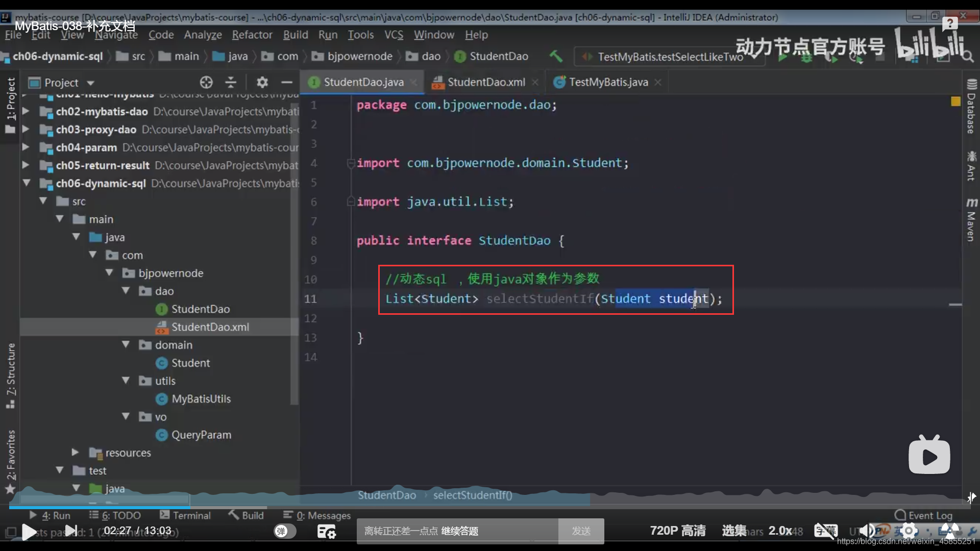This screenshot has height=551, width=980.
Task: Open the Terminal tool window
Action: pyautogui.click(x=185, y=515)
